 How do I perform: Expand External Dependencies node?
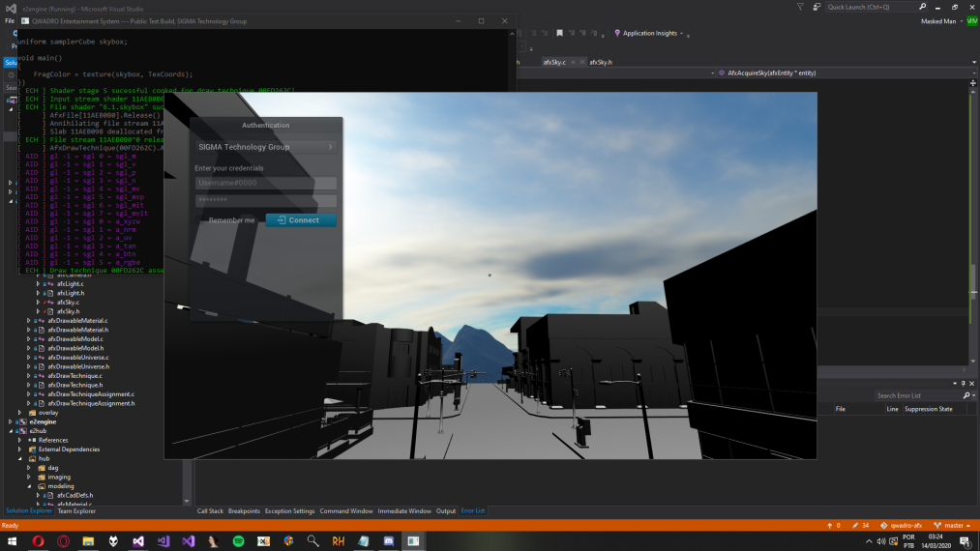19,449
